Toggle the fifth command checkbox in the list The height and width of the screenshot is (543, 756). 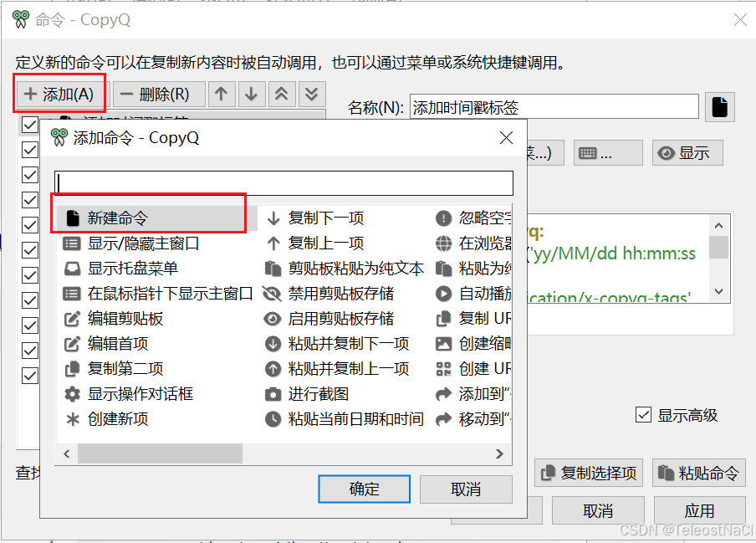click(30, 225)
